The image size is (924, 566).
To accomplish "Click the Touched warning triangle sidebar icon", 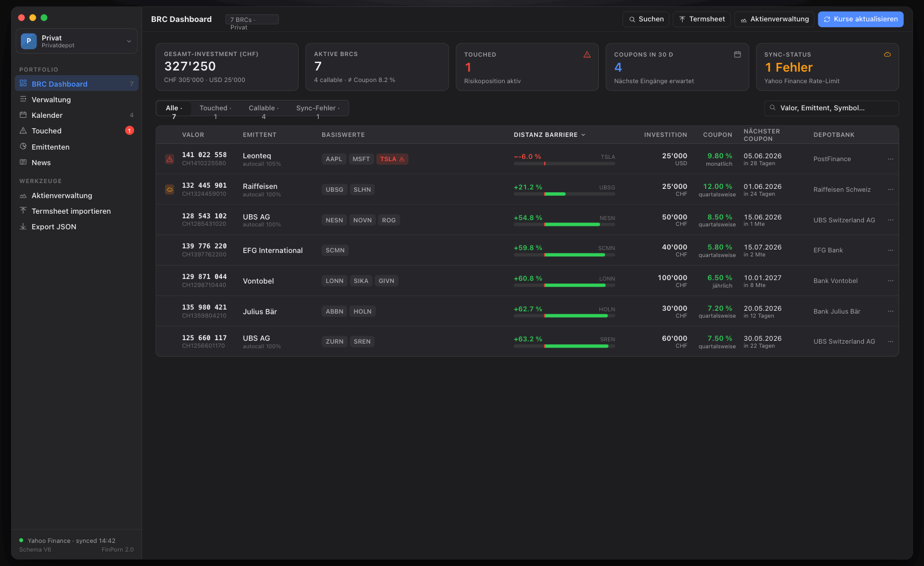I will (x=23, y=131).
